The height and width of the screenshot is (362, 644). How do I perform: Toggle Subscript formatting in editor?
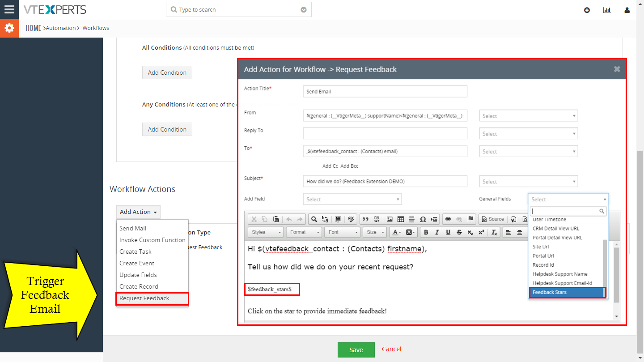(470, 232)
